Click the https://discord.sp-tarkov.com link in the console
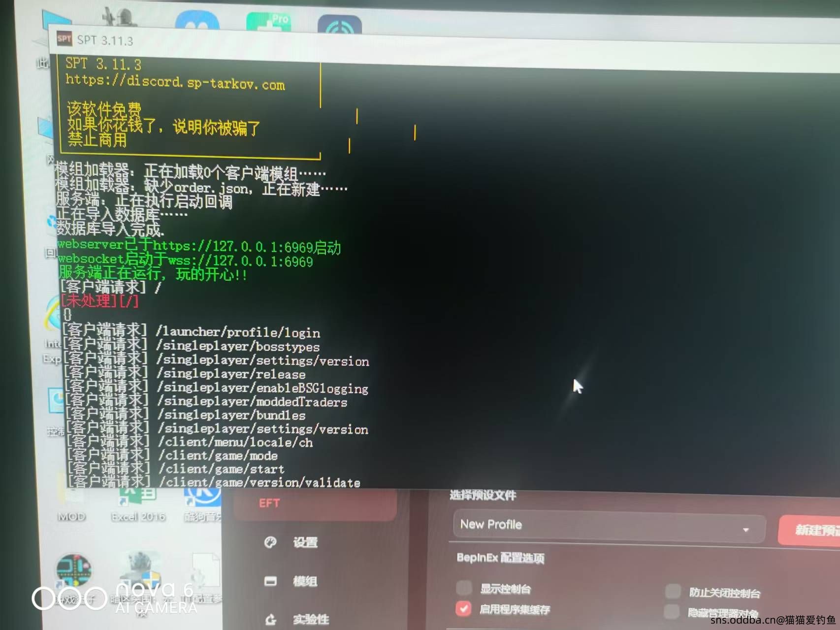The height and width of the screenshot is (630, 840). (175, 82)
